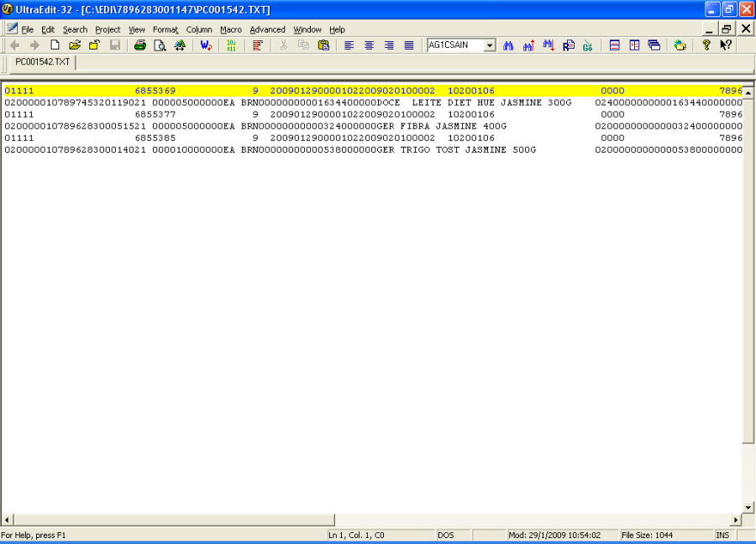Open the Replace dialog icon

coord(569,45)
